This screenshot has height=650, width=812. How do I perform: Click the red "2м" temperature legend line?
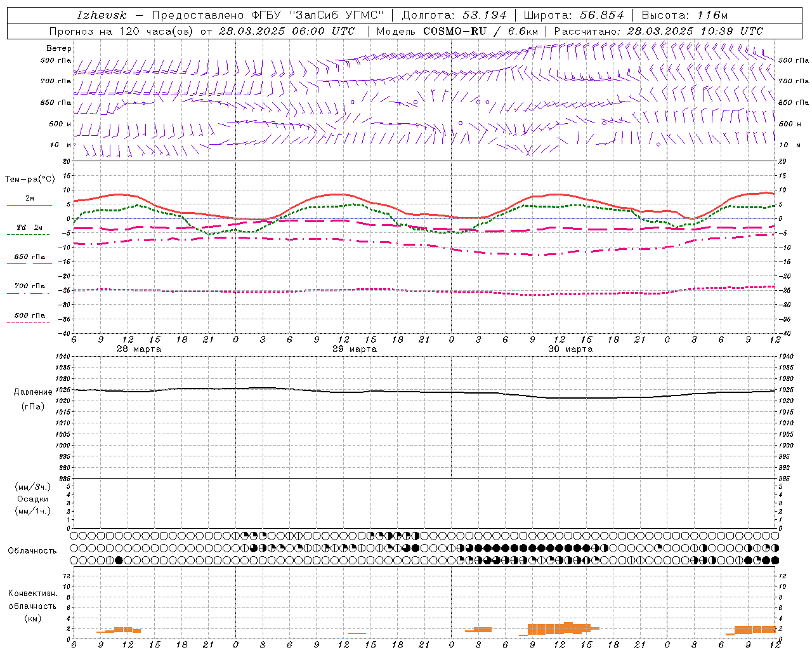coord(29,206)
